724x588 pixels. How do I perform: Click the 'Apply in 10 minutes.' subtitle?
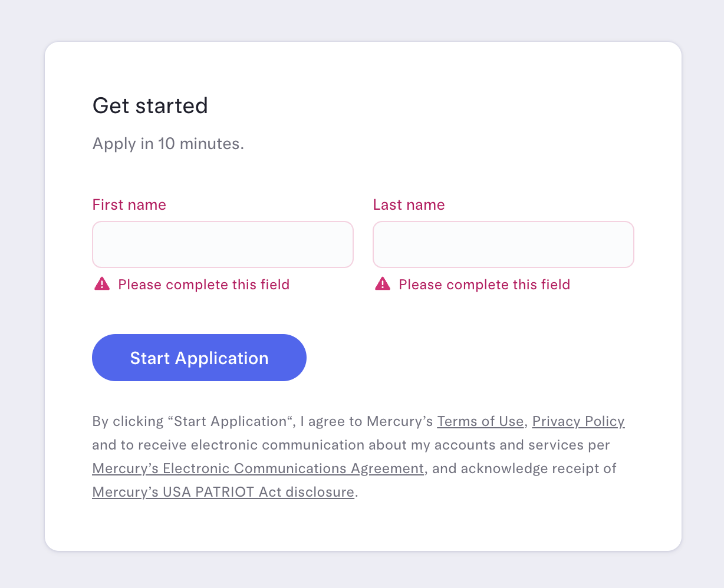point(168,143)
